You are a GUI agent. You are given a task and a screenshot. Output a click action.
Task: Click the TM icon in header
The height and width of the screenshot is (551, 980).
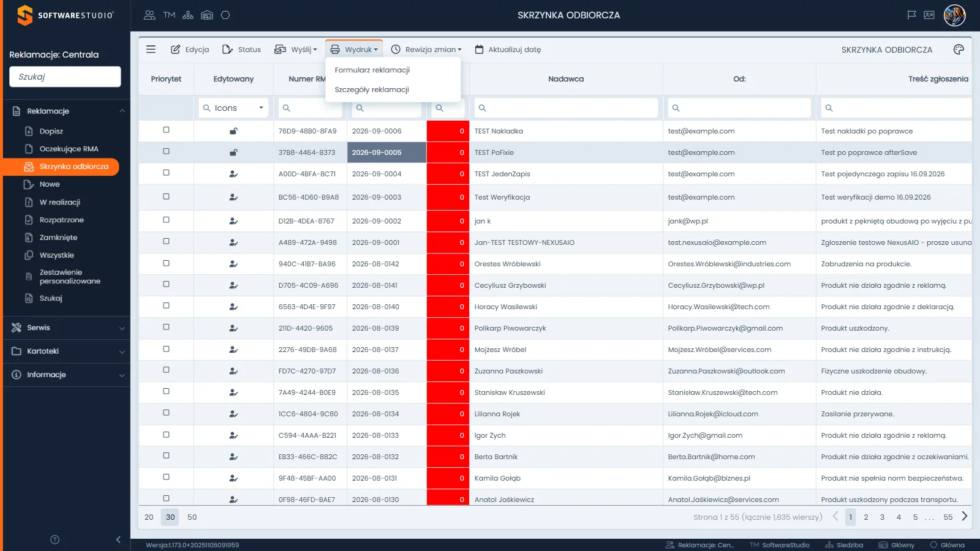[169, 15]
